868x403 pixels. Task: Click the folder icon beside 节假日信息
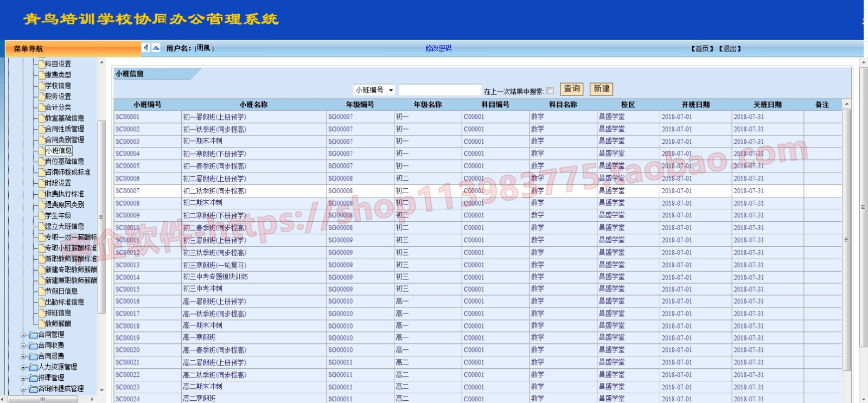click(41, 291)
